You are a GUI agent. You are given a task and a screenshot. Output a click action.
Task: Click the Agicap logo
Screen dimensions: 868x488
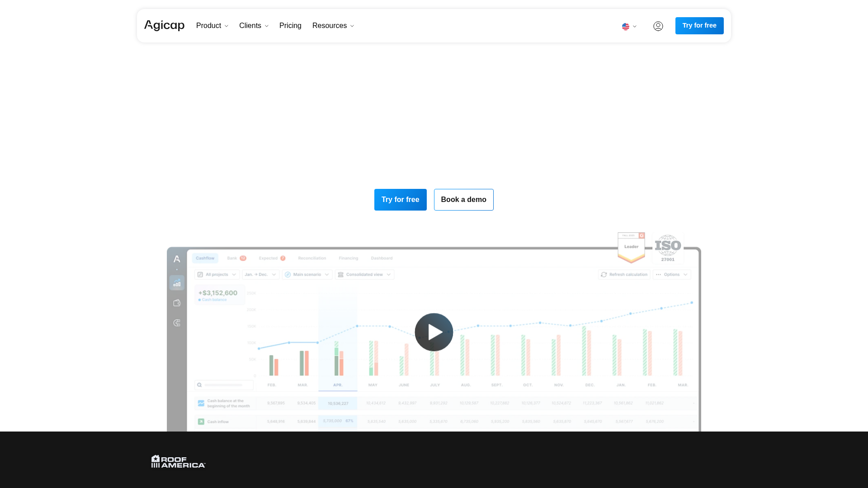164,26
